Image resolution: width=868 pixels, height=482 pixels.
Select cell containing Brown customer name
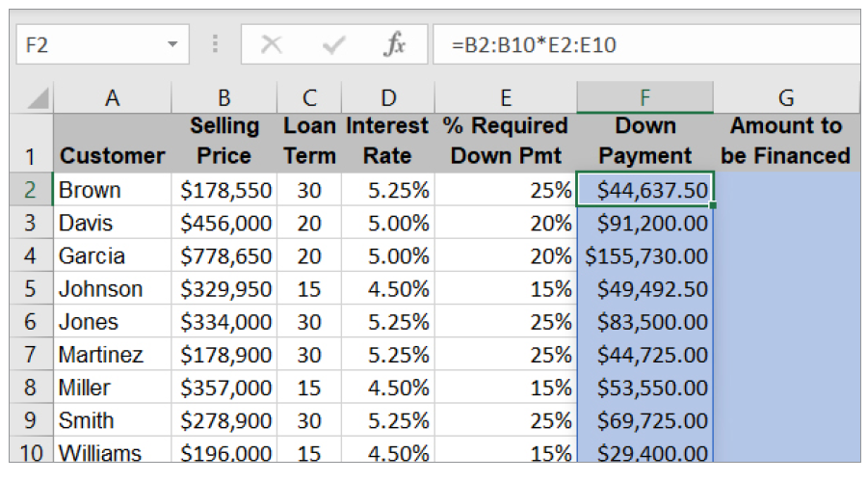pyautogui.click(x=113, y=191)
